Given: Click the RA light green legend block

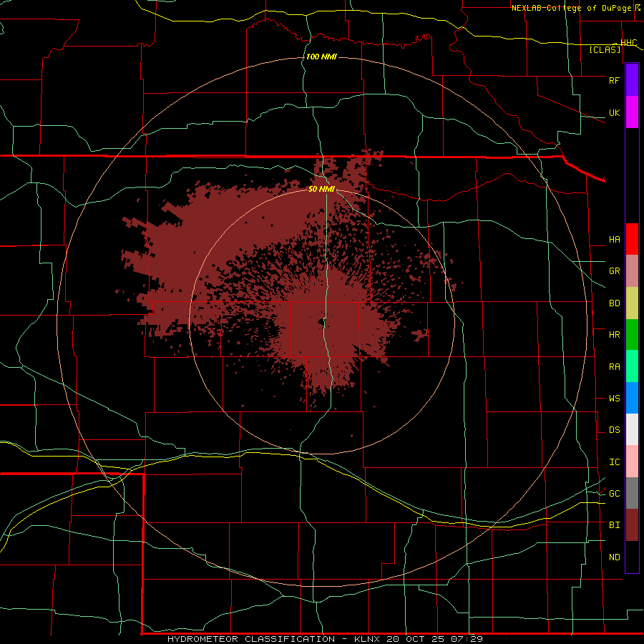Looking at the screenshot, I should point(632,366).
